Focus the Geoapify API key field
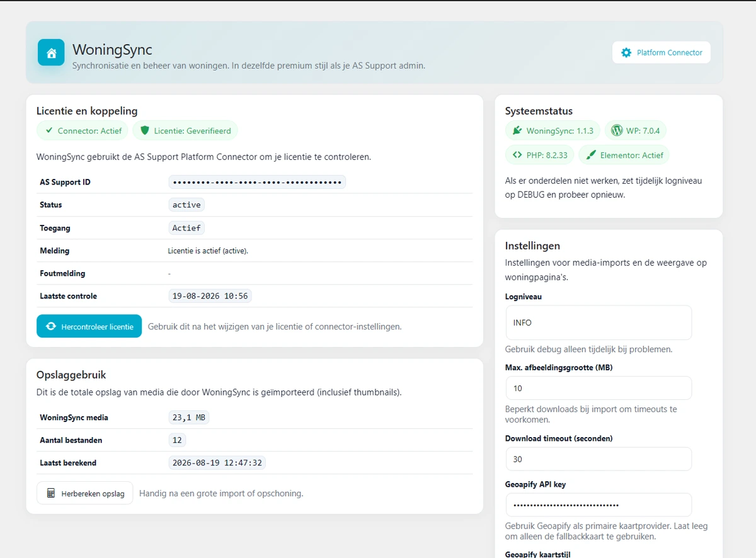The image size is (756, 558). point(598,505)
